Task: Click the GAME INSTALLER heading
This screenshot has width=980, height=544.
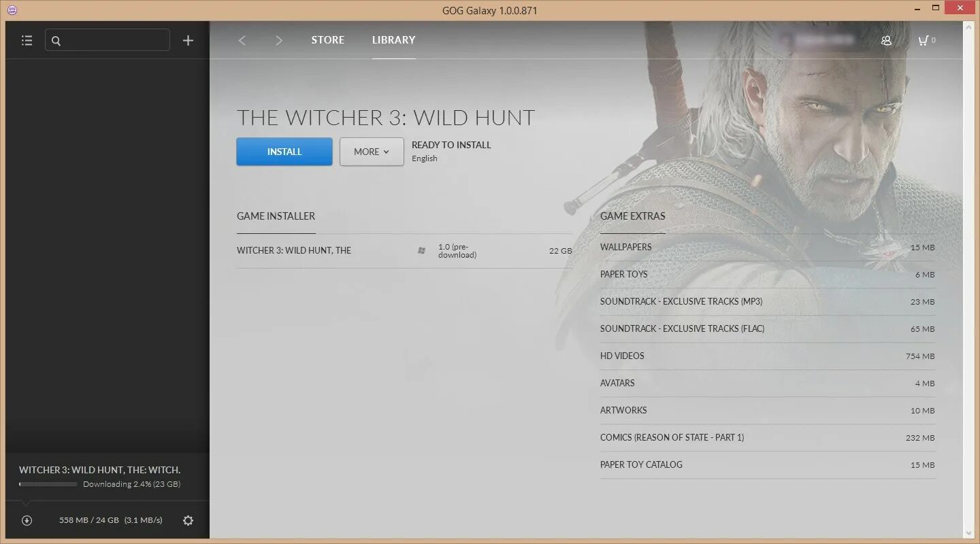Action: [x=276, y=216]
